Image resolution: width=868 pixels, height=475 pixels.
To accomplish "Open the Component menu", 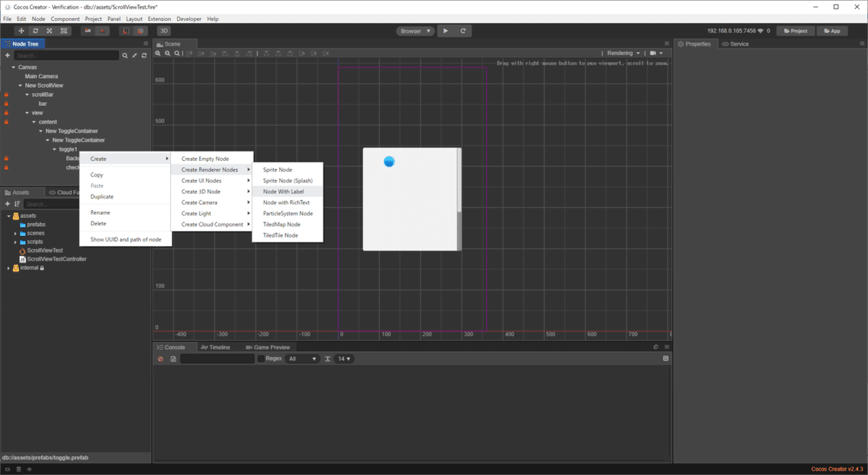I will point(65,19).
